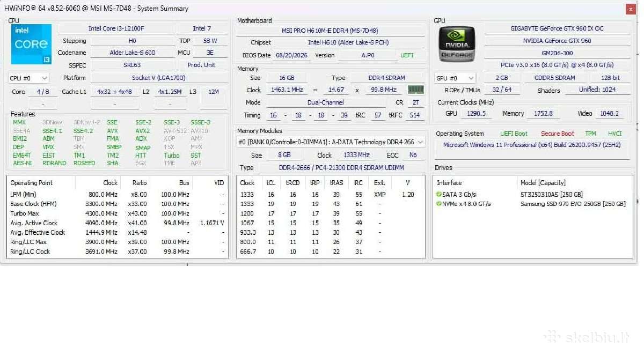This screenshot has width=644, height=362.
Task: Click the memory clock 1463.1 MHz value
Action: click(288, 90)
